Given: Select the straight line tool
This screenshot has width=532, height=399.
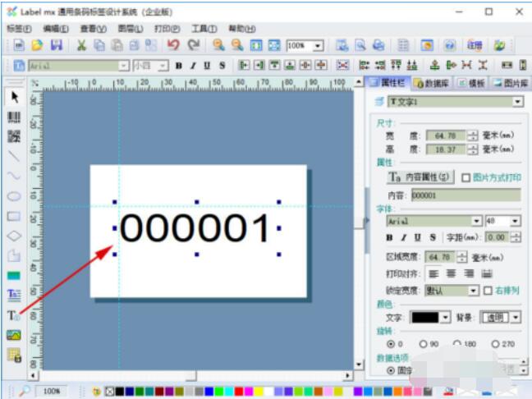Looking at the screenshot, I should coord(14,156).
